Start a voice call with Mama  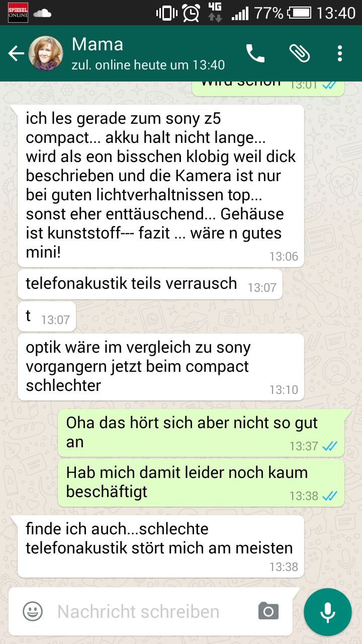coord(255,53)
